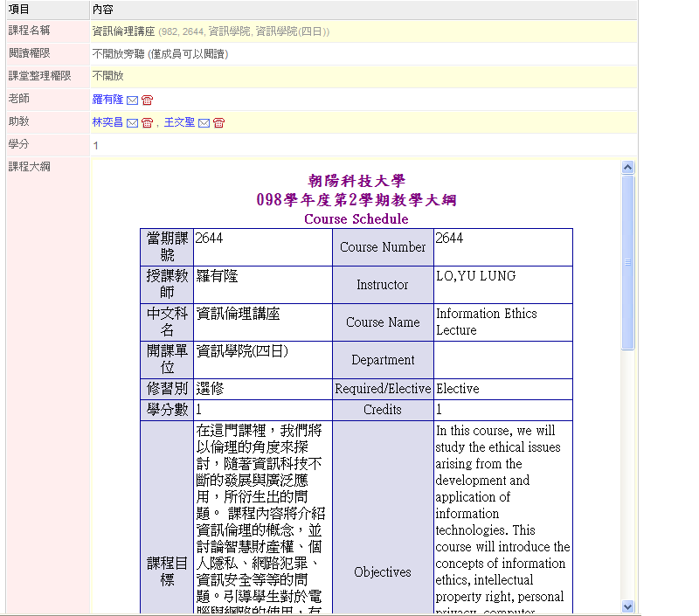The height and width of the screenshot is (616, 699).
Task: Open teacher 羅有隆's profile link
Action: 107,100
